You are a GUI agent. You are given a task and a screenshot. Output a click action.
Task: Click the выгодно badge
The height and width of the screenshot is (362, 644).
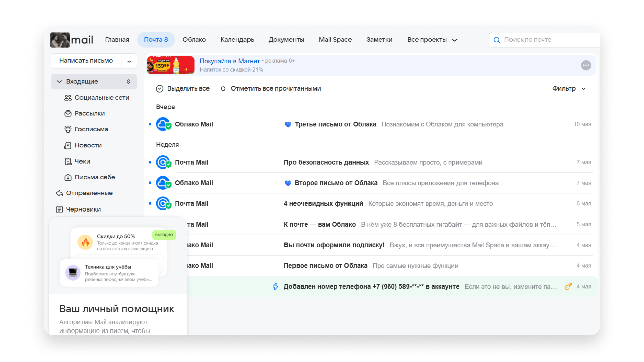point(164,235)
